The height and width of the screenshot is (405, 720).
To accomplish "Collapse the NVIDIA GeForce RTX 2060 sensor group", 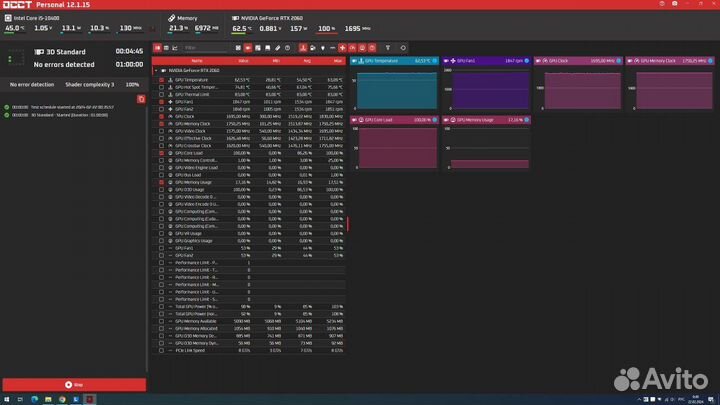I will [x=157, y=71].
